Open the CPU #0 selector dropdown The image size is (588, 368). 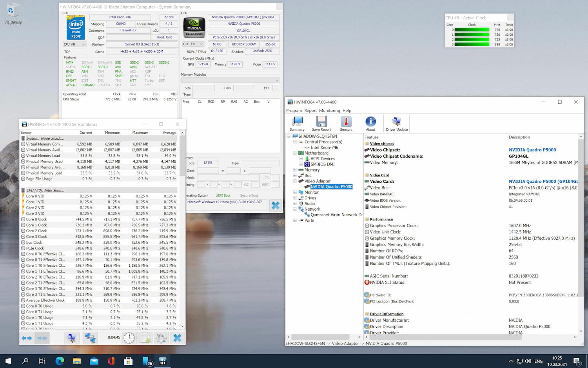point(74,44)
